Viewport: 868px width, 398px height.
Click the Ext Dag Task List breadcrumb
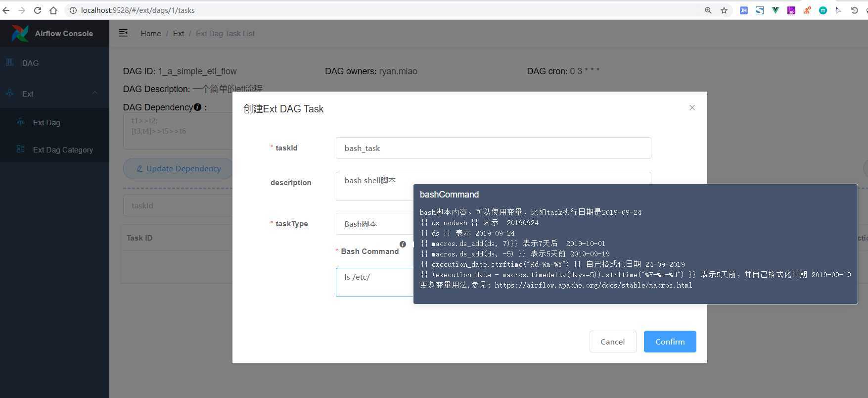(225, 34)
